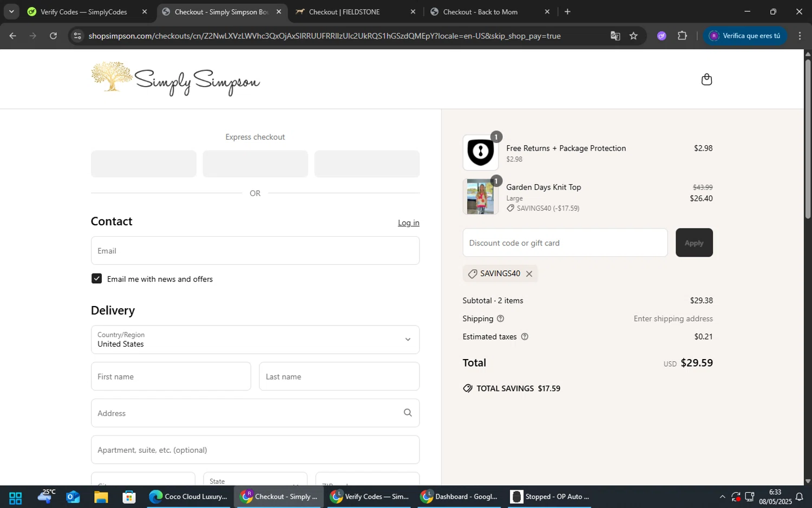
Task: Open Chrome three-dot menu
Action: coord(800,36)
